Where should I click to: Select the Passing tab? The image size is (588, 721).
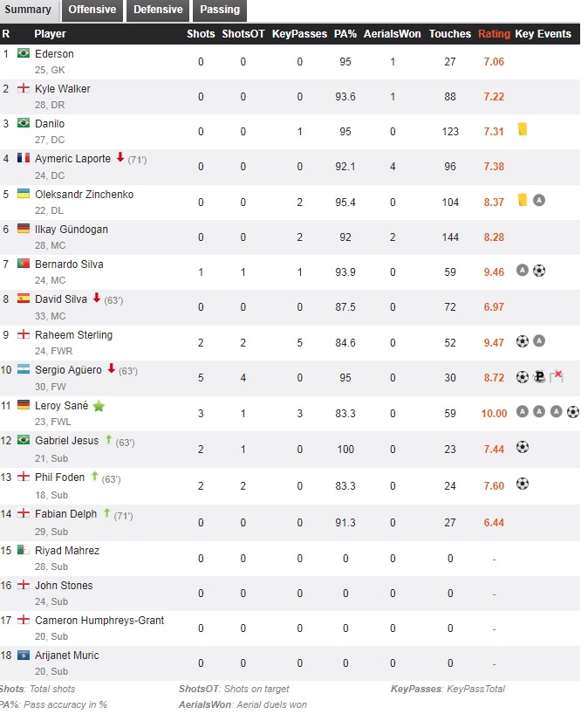[x=220, y=10]
